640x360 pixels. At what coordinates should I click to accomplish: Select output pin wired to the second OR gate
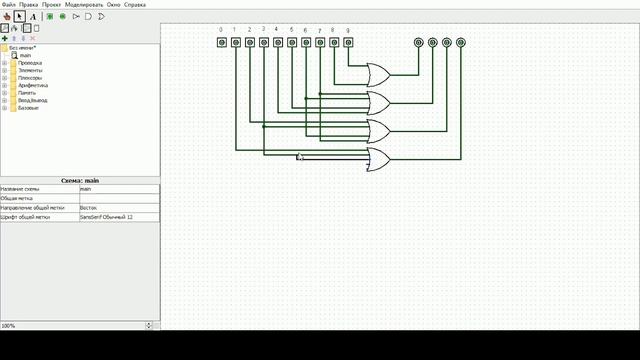click(433, 42)
